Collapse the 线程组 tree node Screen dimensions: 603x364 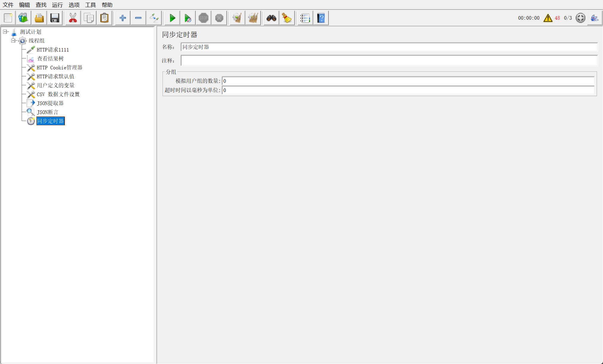click(x=13, y=40)
